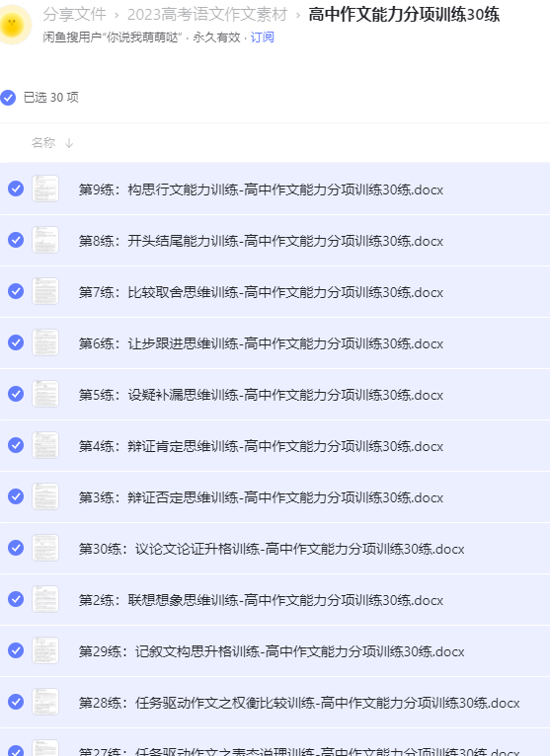Deselect the checkbox for 第4练 辩证肯定思维训练
550x756 pixels.
16,445
